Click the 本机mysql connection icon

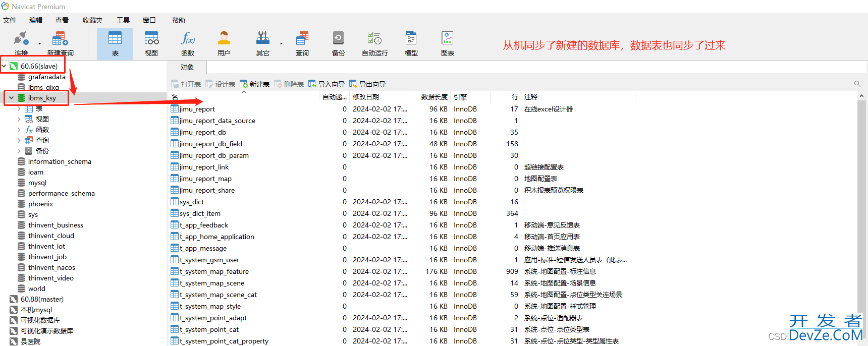(14, 310)
